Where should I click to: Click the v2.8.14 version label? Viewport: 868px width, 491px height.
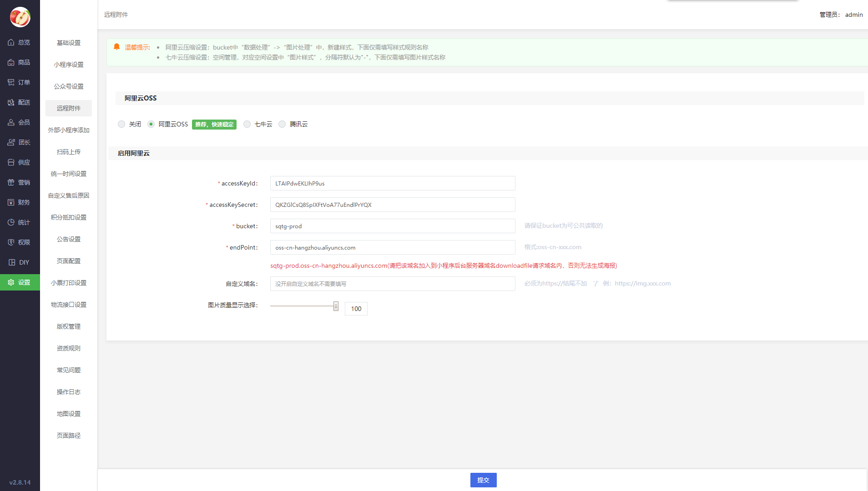coord(20,482)
